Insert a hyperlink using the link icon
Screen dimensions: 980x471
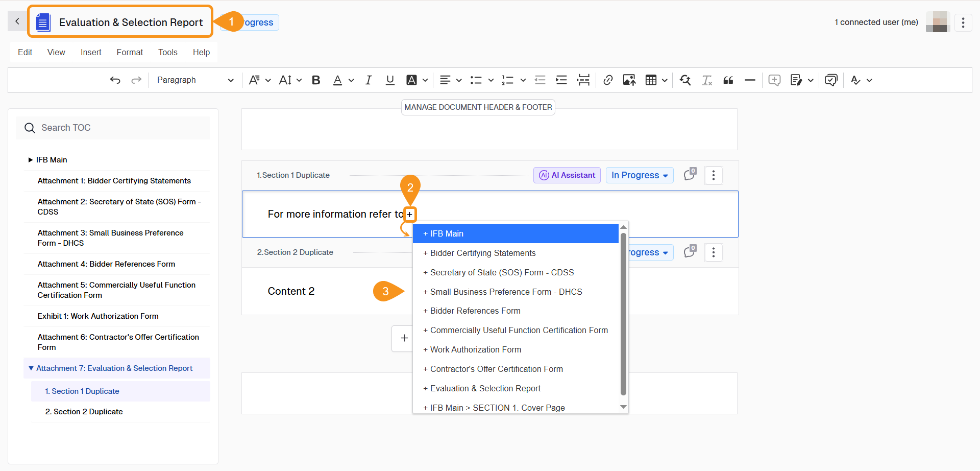608,80
